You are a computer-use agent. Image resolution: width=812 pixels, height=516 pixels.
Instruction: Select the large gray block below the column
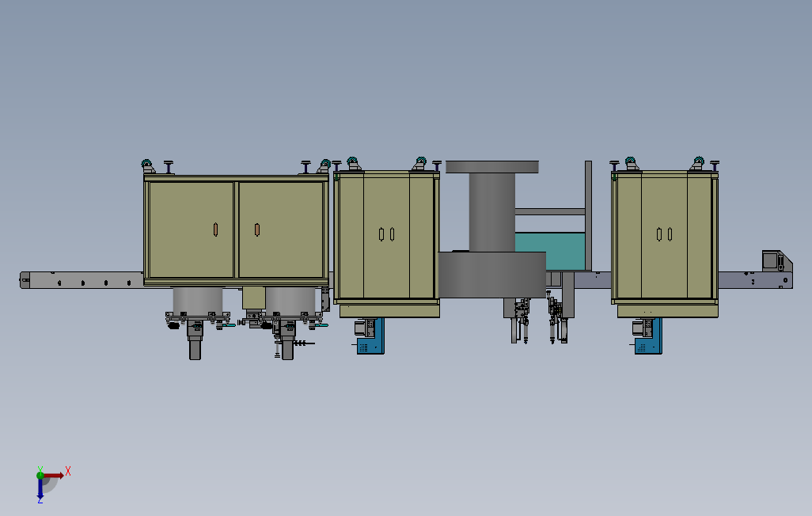(492, 275)
